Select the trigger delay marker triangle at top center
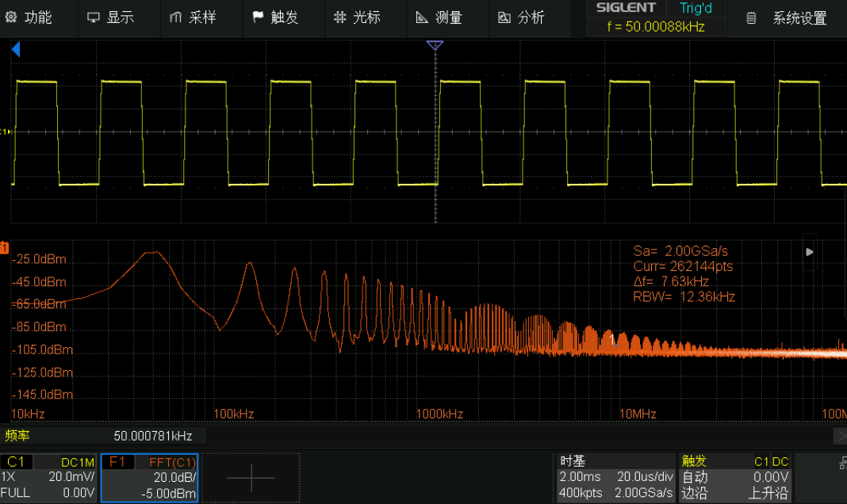The image size is (847, 504). tap(435, 45)
